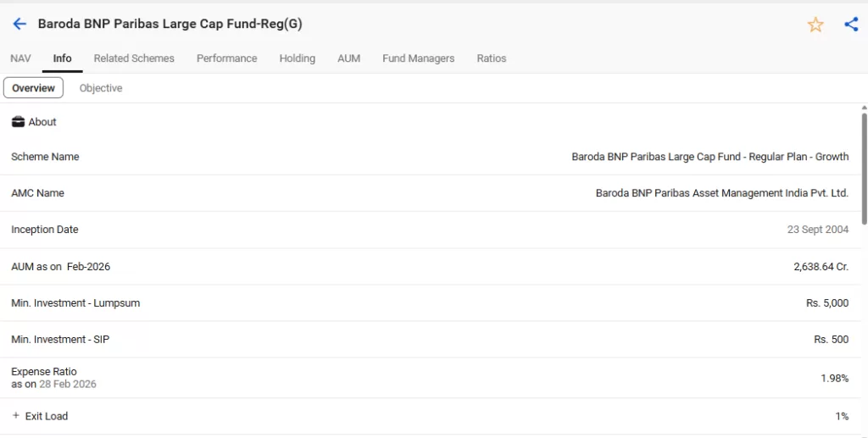
Task: Click the value '2,638.64 Cr.'
Action: [x=821, y=267]
